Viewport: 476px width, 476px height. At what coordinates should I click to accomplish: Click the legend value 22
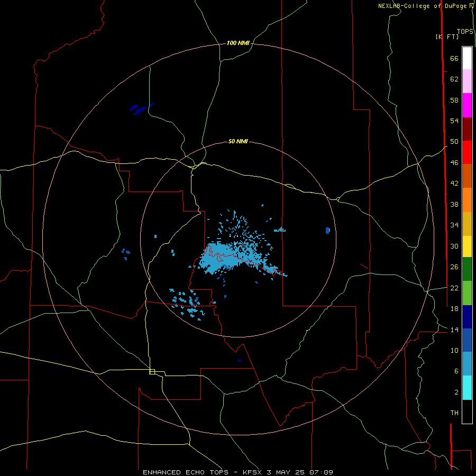(454, 288)
